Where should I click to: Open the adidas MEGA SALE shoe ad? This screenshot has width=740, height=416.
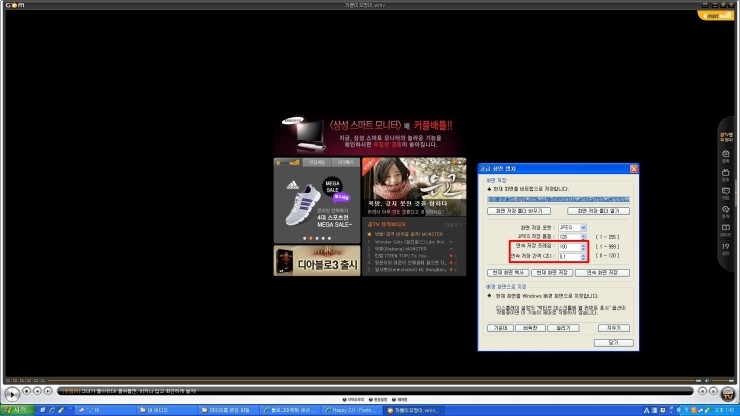(317, 205)
